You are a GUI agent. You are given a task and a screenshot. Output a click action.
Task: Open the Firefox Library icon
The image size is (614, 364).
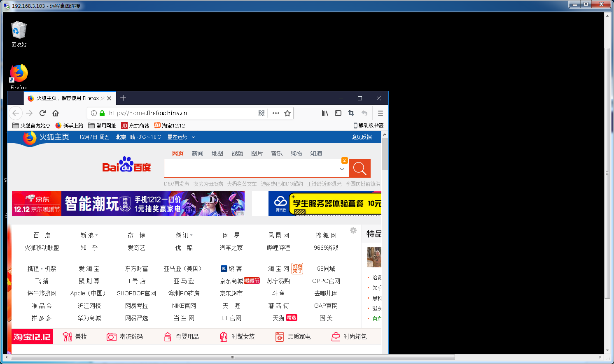325,113
